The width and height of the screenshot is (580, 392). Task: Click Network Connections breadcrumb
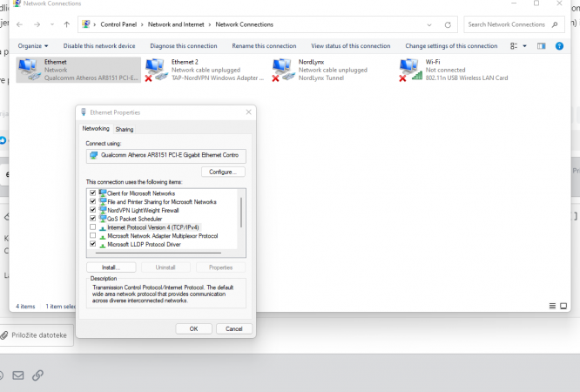[x=244, y=24]
